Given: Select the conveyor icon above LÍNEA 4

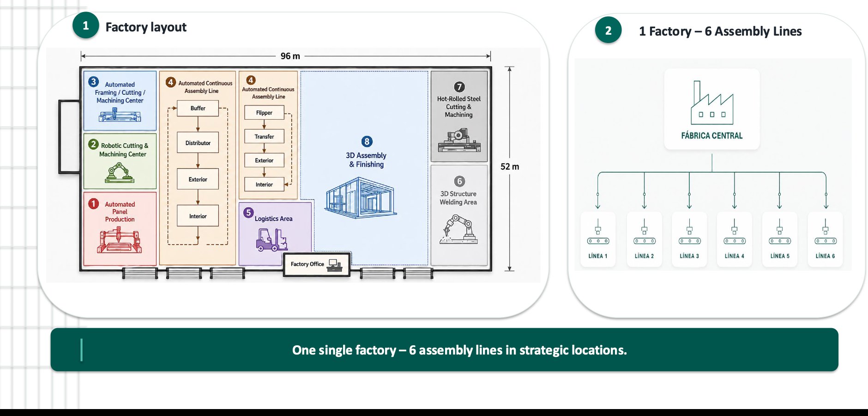Looking at the screenshot, I should pos(734,232).
